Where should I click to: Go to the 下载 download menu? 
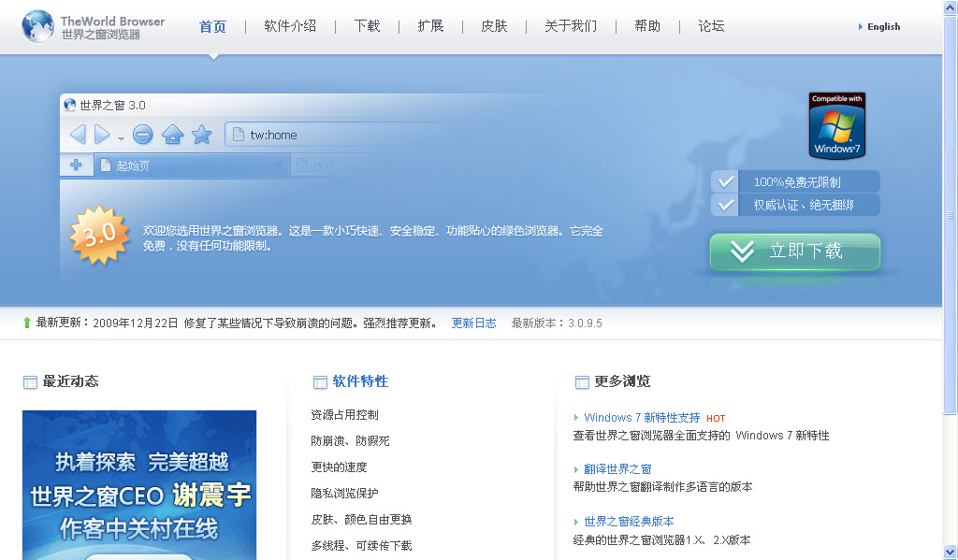[367, 25]
